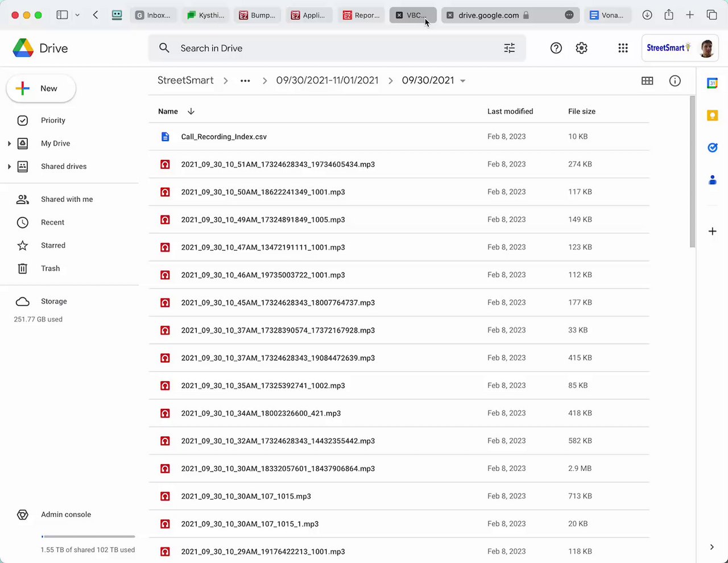728x563 pixels.
Task: Open Google Keep side panel icon
Action: (712, 115)
